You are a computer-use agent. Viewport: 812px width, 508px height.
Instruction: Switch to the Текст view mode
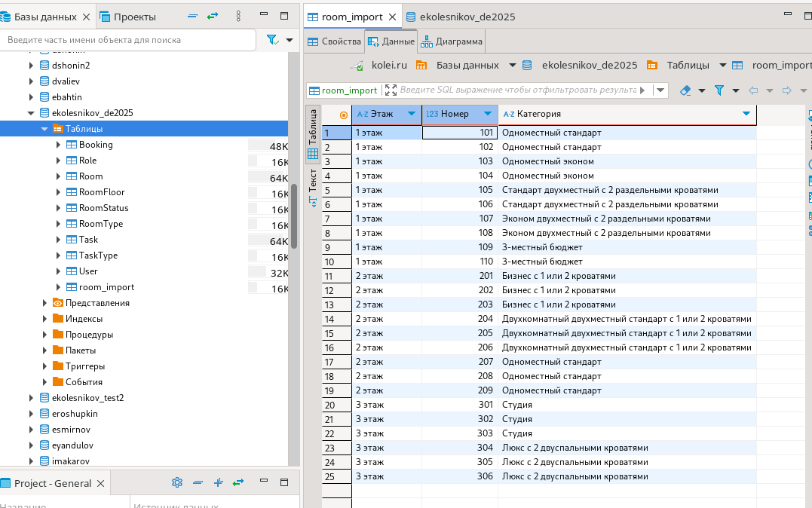tap(312, 187)
